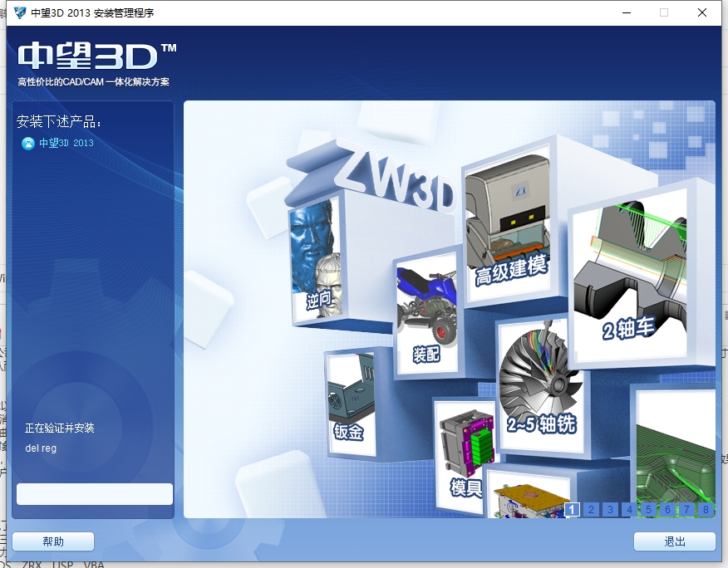Click the installation progress bar
Image resolution: width=728 pixels, height=568 pixels.
[95, 494]
